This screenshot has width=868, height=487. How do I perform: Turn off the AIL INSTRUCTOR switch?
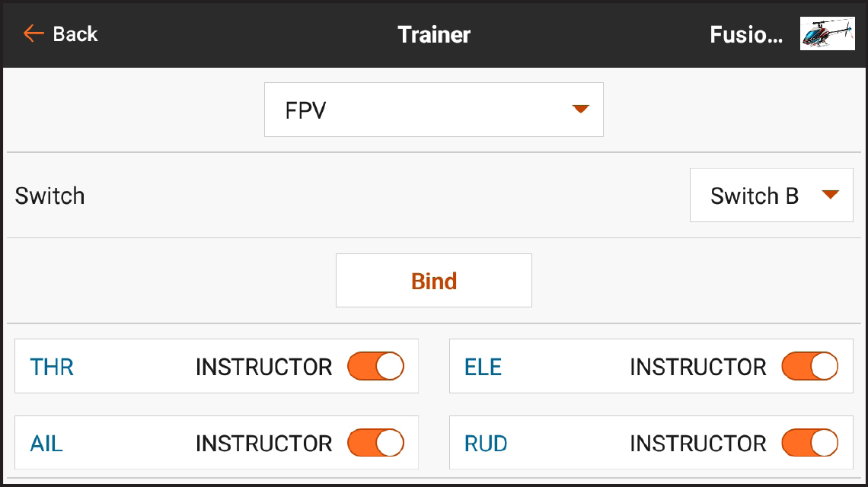[375, 443]
